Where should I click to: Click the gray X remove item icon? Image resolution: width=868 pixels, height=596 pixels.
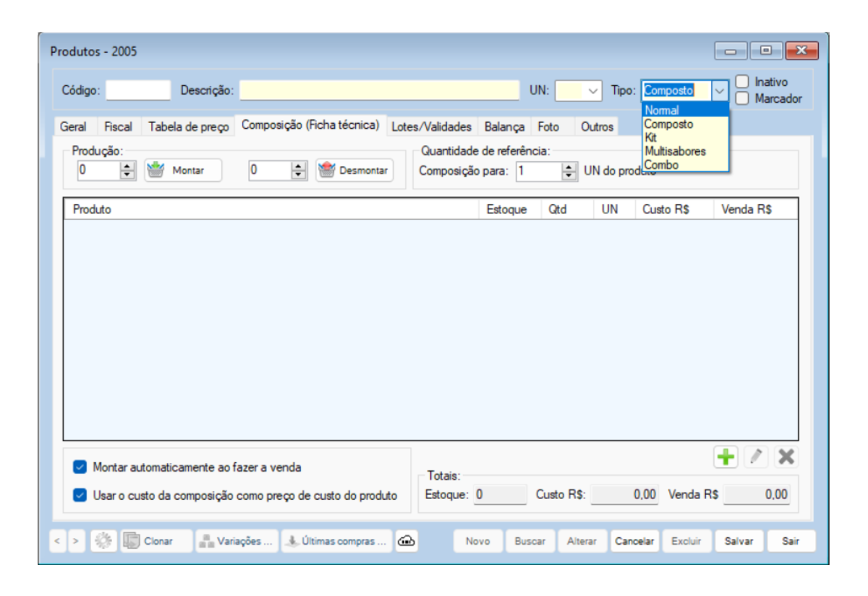786,457
